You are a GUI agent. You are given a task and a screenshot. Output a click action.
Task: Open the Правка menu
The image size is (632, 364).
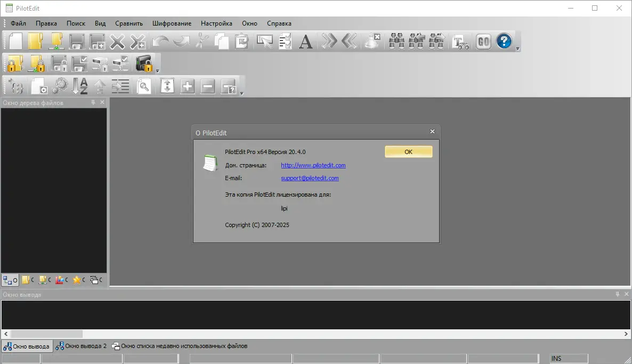tap(46, 23)
